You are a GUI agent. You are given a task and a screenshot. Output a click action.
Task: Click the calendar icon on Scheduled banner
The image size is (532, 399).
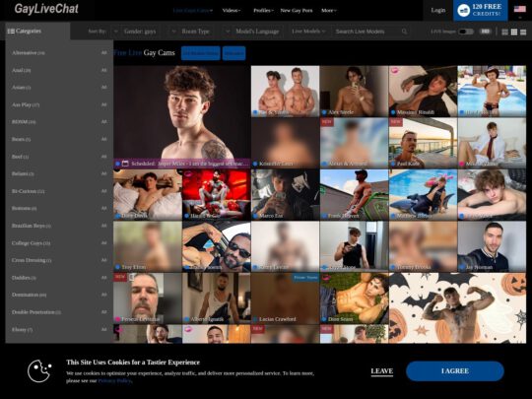[125, 164]
